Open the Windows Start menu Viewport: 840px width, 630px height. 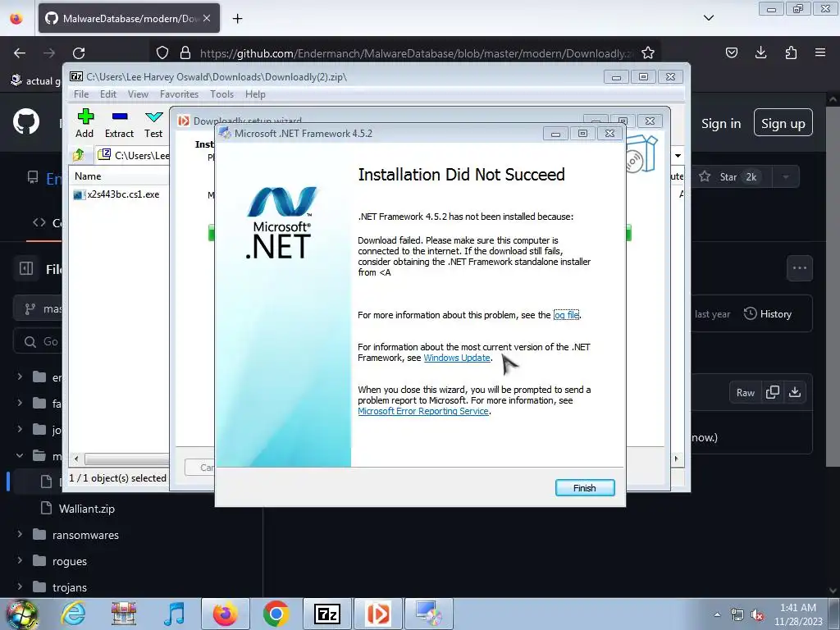point(21,614)
